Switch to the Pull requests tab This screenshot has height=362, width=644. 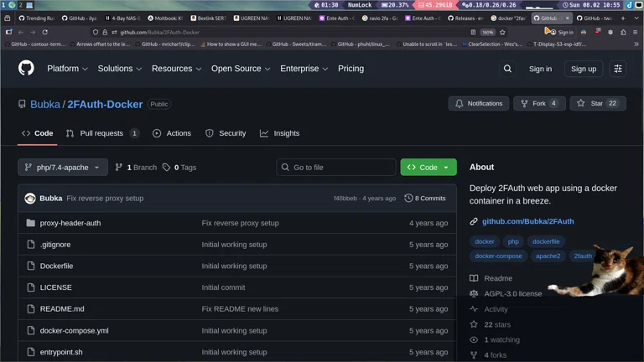pos(101,133)
